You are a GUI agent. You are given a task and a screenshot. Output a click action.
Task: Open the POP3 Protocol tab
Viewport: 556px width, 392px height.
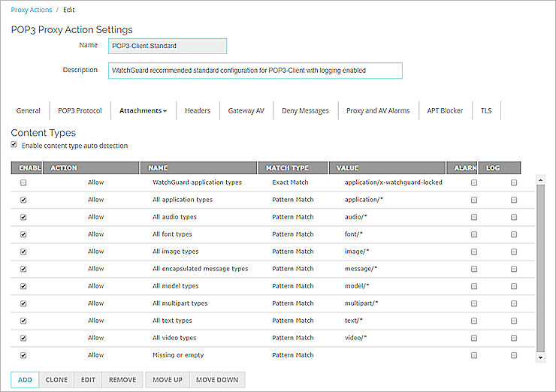(80, 110)
